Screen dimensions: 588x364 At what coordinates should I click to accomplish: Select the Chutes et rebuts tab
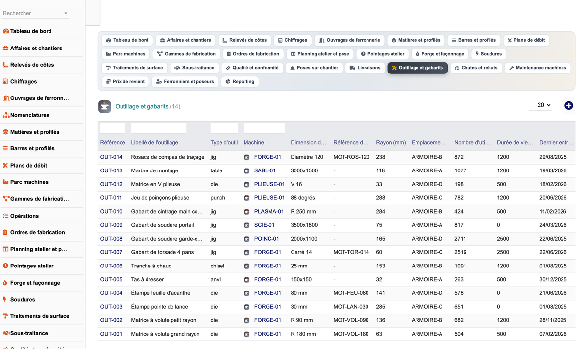[476, 68]
